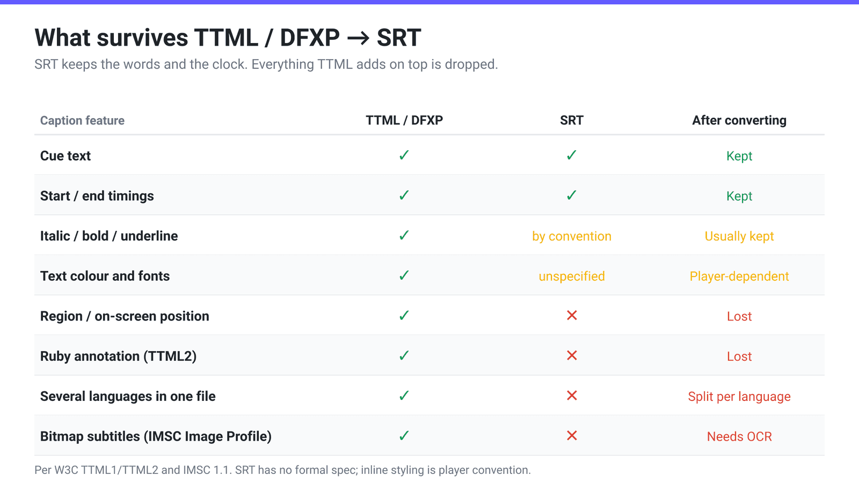Screen dimensions: 859x504
Task: Click the SRT checkmark in the Cue text row
Action: (x=572, y=155)
